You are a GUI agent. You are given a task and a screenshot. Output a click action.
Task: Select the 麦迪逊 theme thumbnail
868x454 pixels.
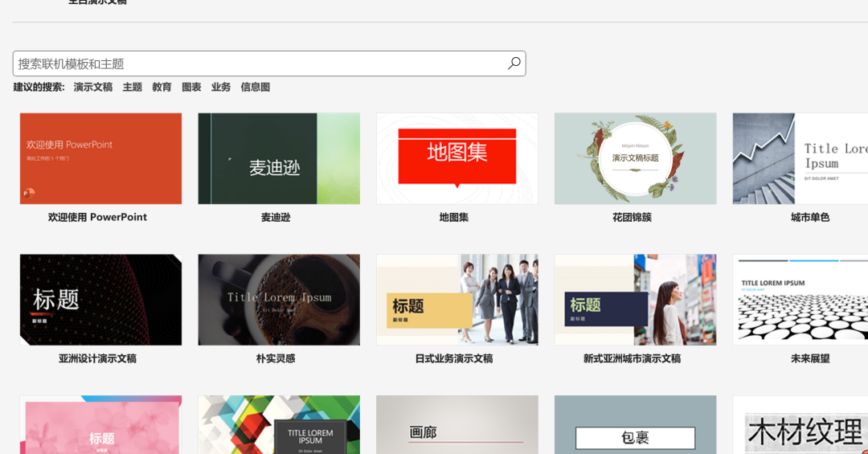point(279,158)
